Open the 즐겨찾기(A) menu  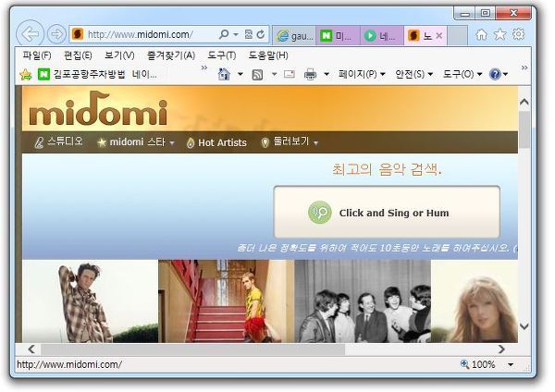171,55
